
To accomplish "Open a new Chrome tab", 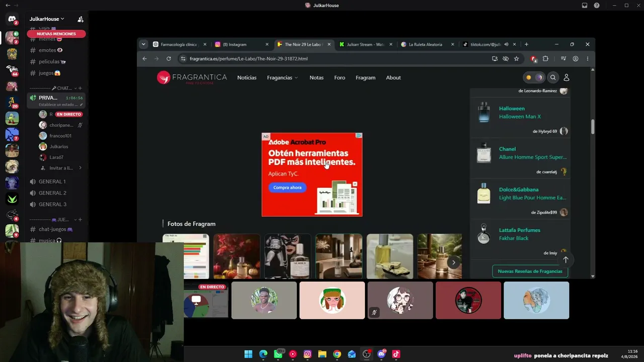I will pos(526,44).
